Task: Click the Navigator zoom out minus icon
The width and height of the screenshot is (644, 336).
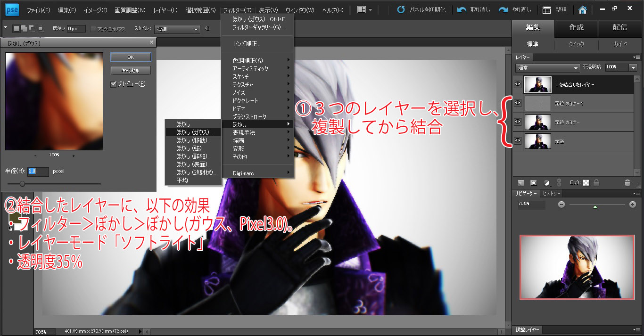Action: (x=561, y=205)
